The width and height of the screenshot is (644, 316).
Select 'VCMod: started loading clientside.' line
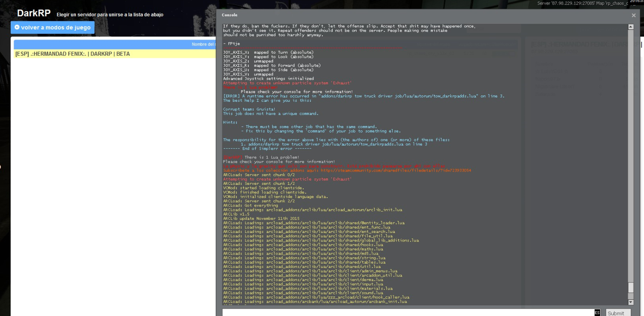[x=264, y=188]
